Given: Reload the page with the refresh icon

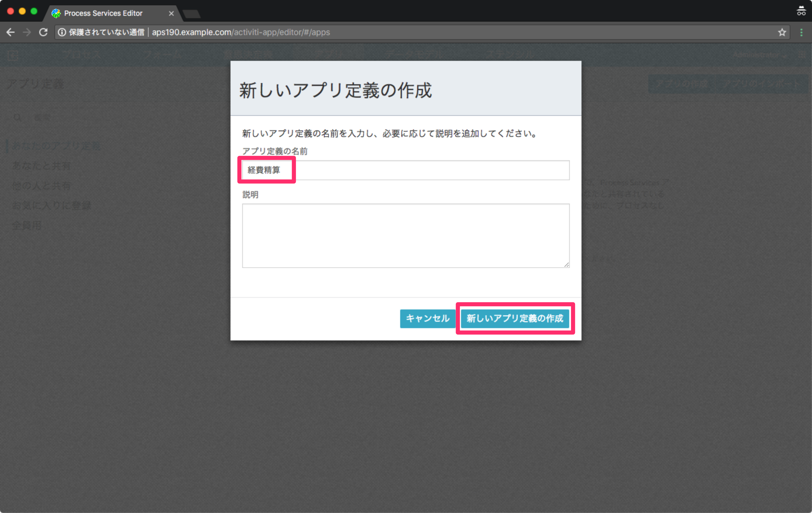Looking at the screenshot, I should [x=43, y=32].
